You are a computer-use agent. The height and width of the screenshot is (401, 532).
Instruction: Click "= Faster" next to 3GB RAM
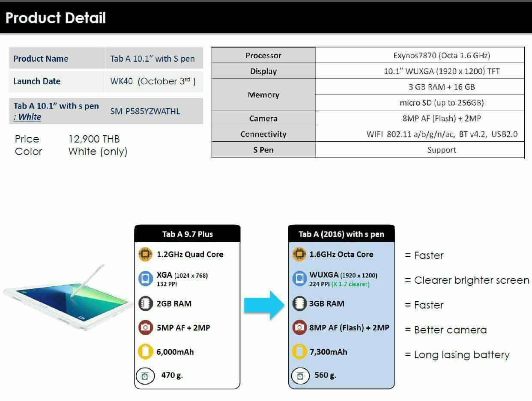[424, 305]
